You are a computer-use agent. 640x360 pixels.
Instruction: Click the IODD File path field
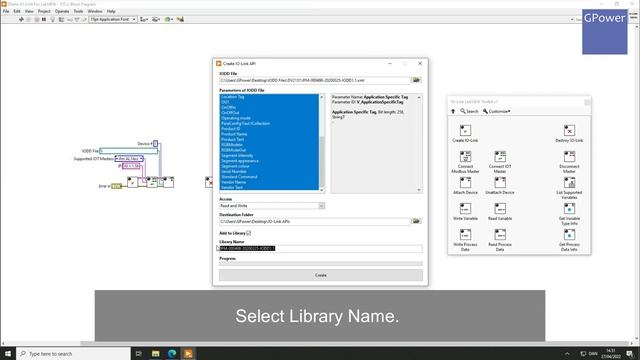314,80
